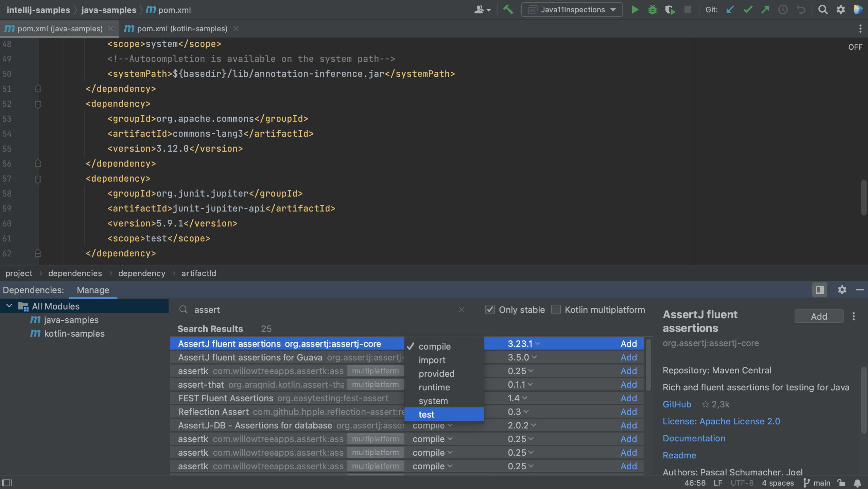Select system scope option
Viewport: 868px width, 489px height.
pos(444,401)
